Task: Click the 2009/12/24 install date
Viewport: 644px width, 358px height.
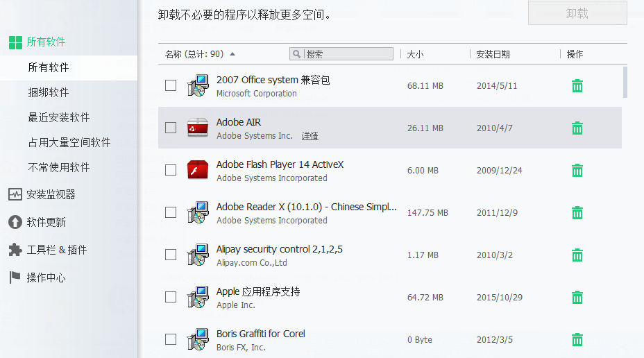Action: click(500, 171)
